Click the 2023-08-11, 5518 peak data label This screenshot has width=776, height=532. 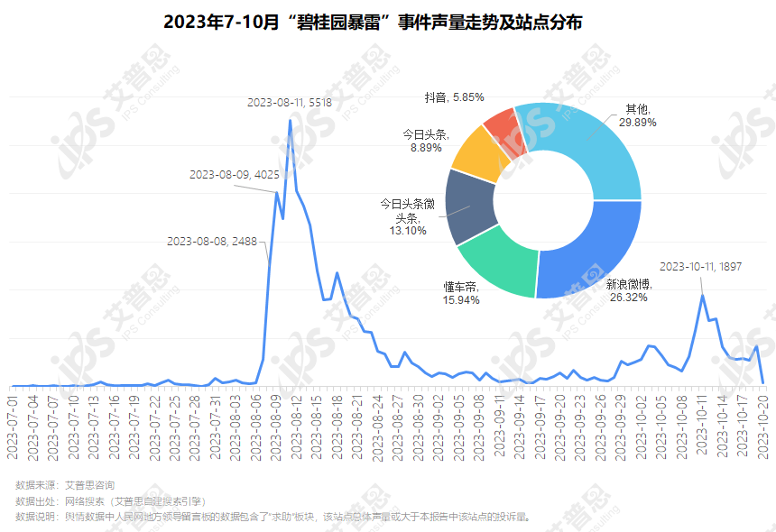290,103
